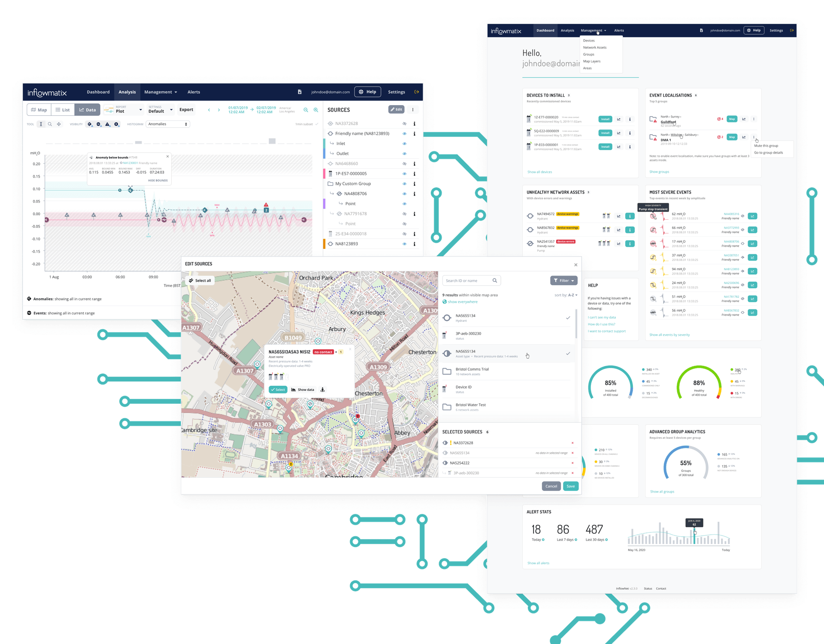
Task: Open the Install action for device 1Z-E77-0000020
Action: click(x=605, y=119)
